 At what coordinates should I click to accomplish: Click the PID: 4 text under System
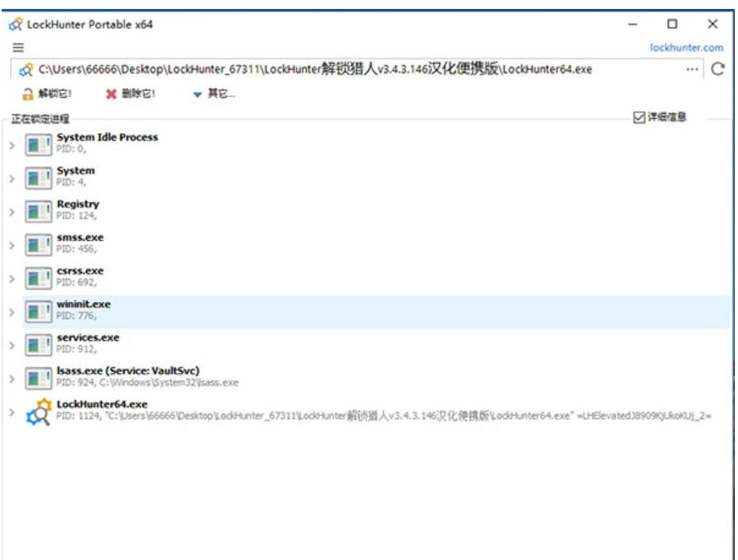[71, 182]
